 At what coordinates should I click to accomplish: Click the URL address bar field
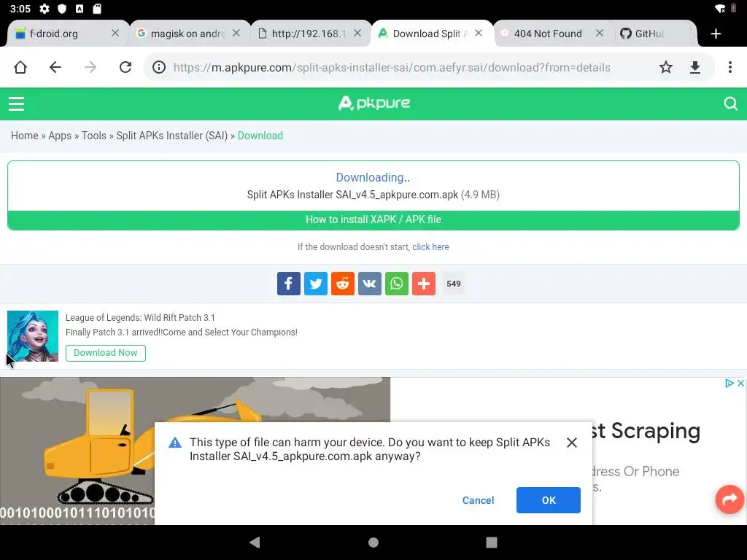click(392, 67)
